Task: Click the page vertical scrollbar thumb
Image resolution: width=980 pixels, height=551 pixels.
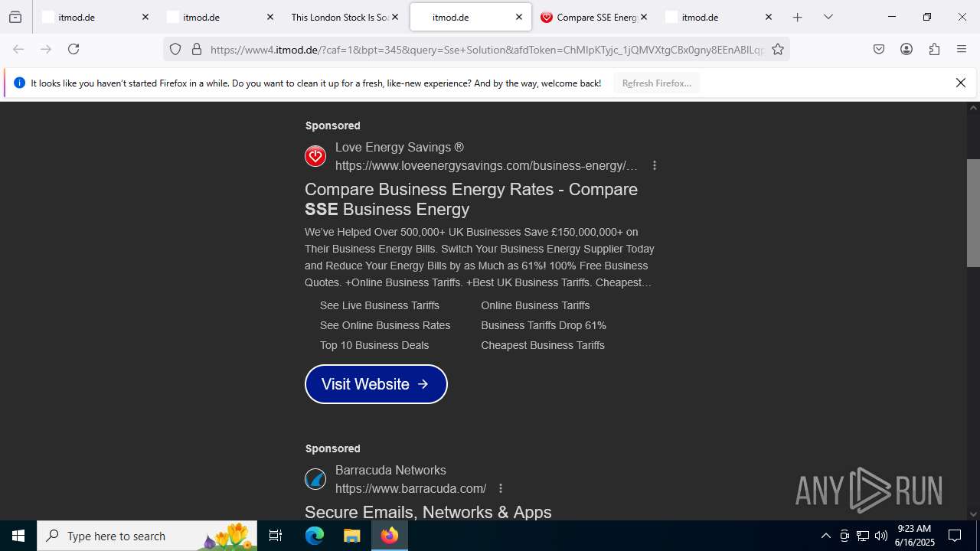Action: click(x=973, y=213)
